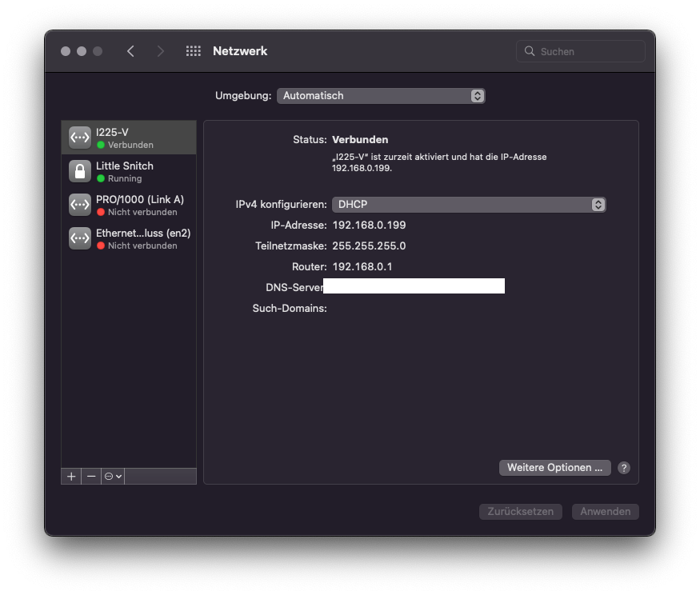Select the Ethernet...luss (en2) service

click(129, 238)
